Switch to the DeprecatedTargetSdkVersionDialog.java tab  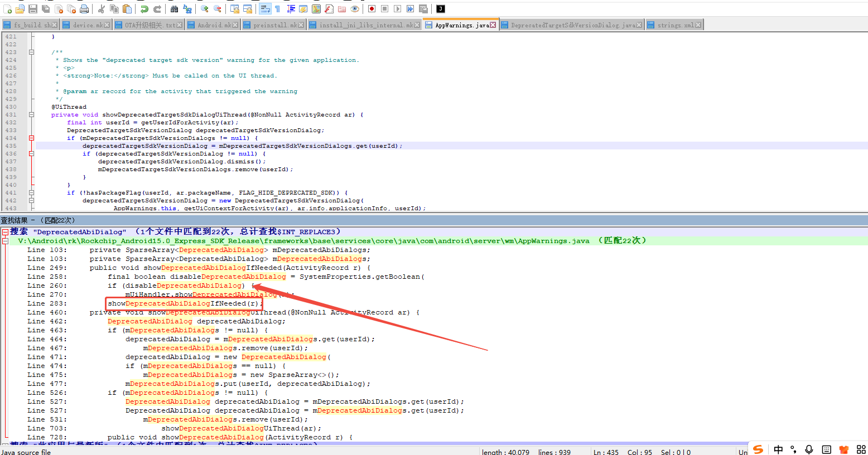[572, 25]
